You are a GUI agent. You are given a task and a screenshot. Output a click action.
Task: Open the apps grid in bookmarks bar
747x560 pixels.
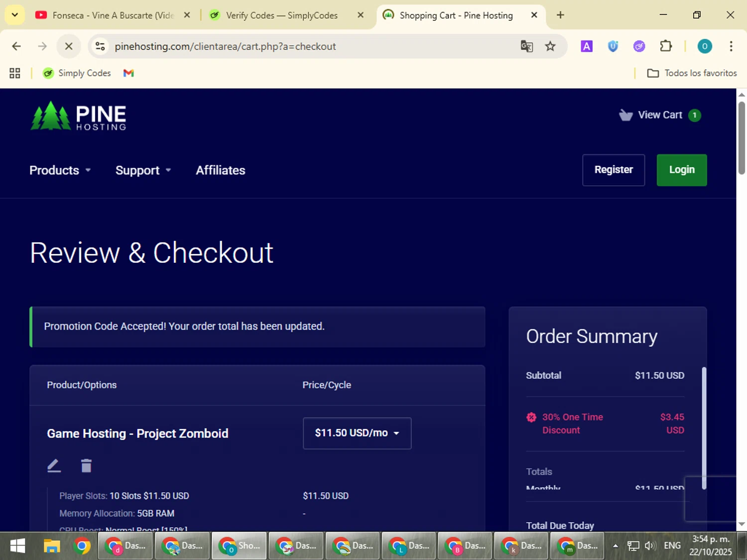pos(15,73)
